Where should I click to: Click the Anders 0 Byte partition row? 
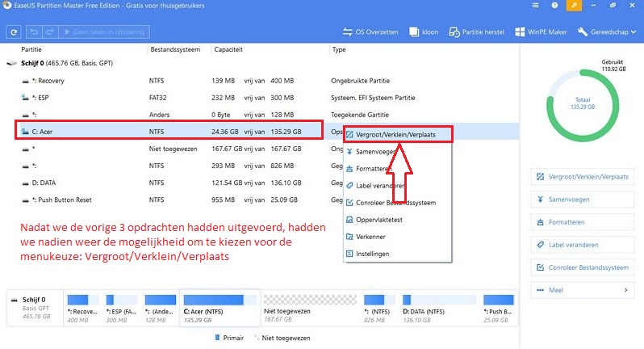[x=261, y=115]
